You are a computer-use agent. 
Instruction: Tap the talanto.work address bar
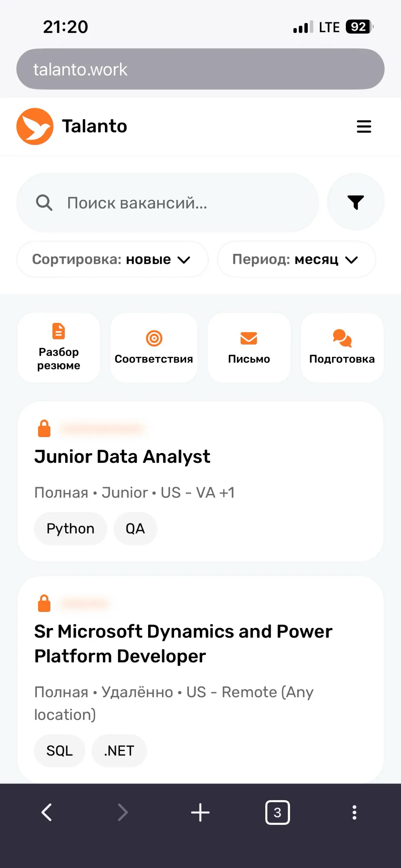click(x=200, y=69)
